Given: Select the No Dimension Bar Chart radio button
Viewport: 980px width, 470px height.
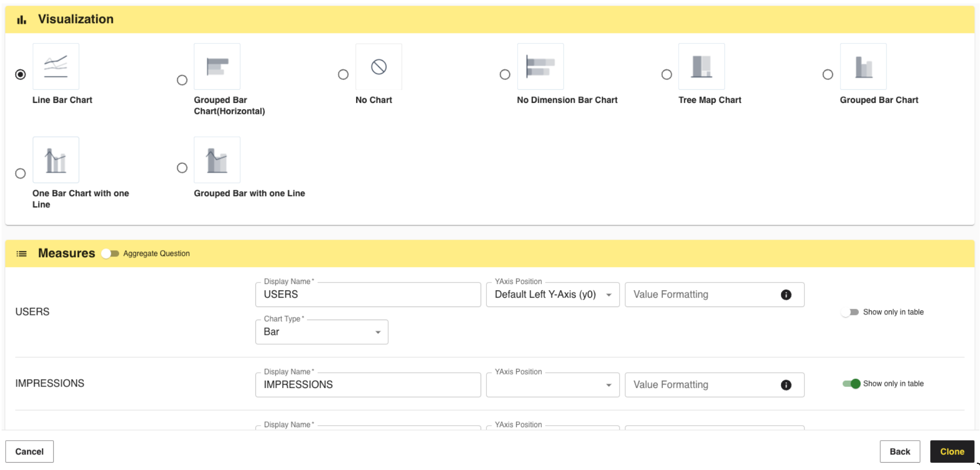Looking at the screenshot, I should [505, 74].
